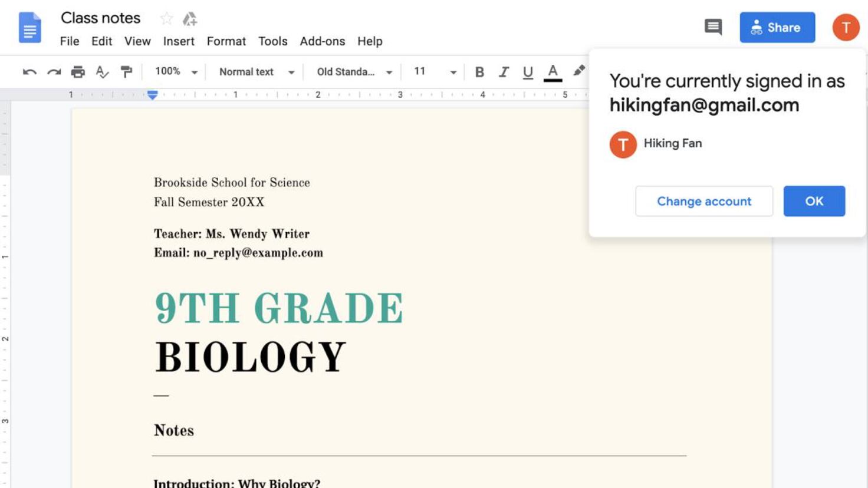Image resolution: width=868 pixels, height=488 pixels.
Task: Click the Hiking Fan account name
Action: coord(673,143)
